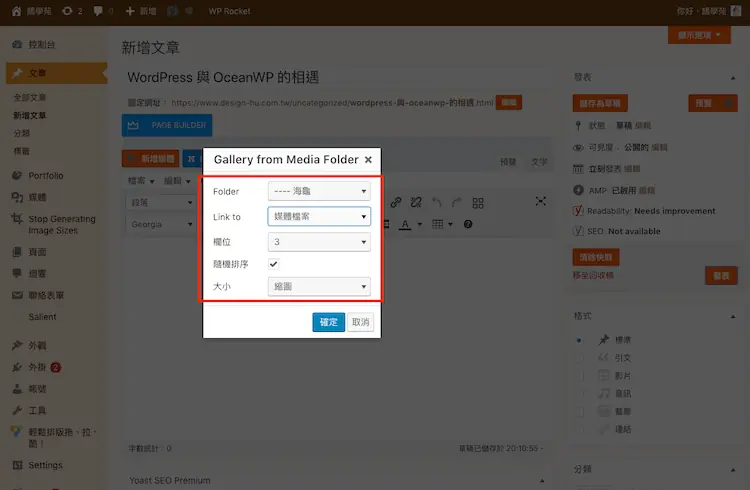This screenshot has height=490, width=750.
Task: Click the orange 預覽 preview button in publish box
Action: pyautogui.click(x=713, y=103)
